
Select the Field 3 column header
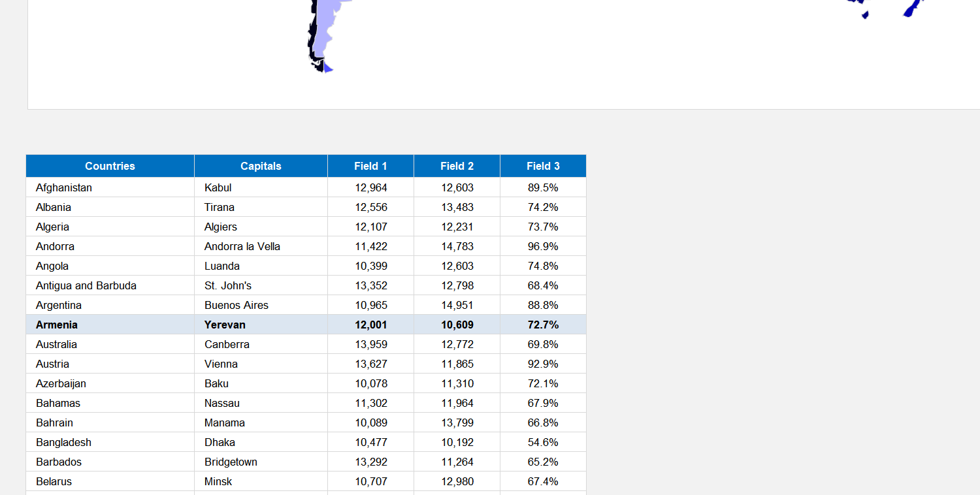[543, 166]
